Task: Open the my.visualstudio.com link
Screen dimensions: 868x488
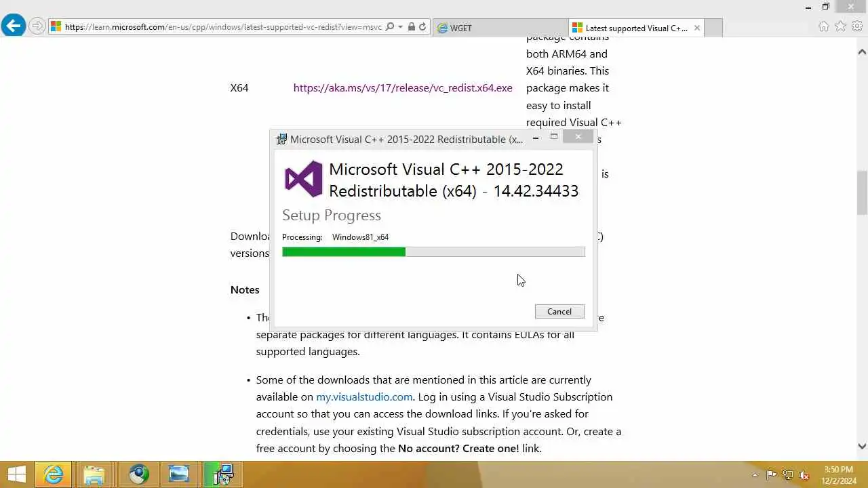Action: 364,396
